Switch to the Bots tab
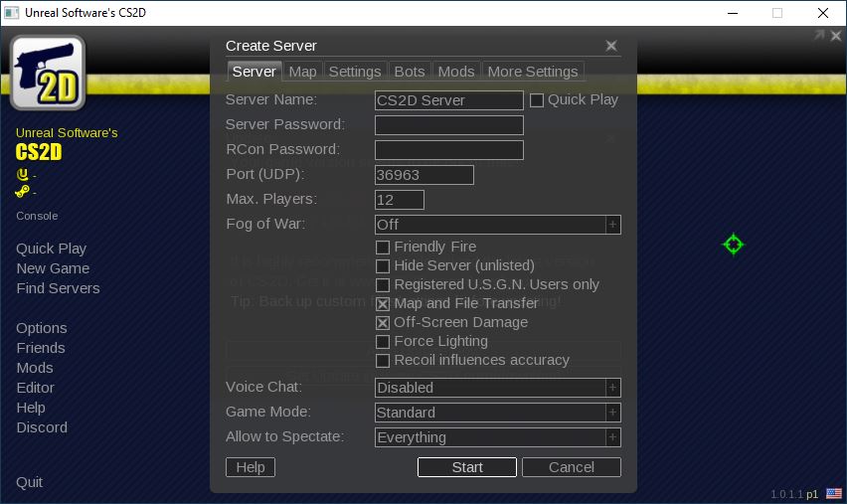Screen dimensions: 847x504 pyautogui.click(x=410, y=72)
